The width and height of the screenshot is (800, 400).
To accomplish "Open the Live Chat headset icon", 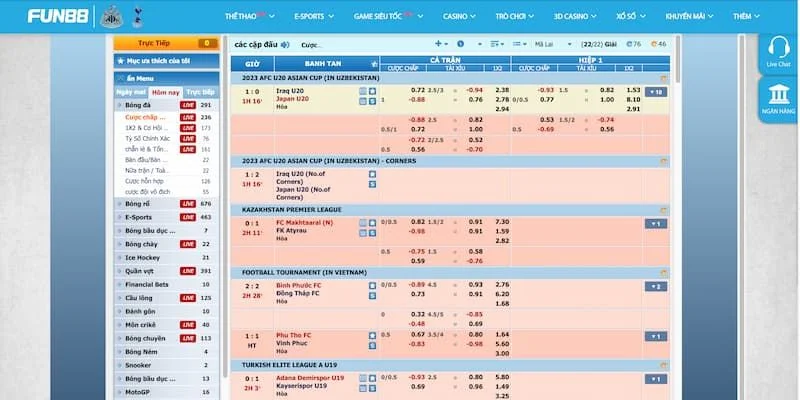I will 778,52.
